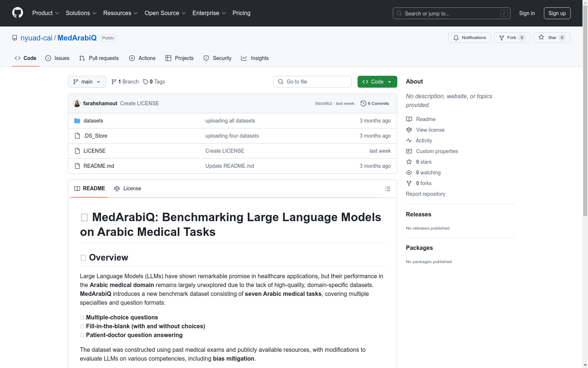
Task: Select the README tab in file viewer
Action: coord(90,188)
